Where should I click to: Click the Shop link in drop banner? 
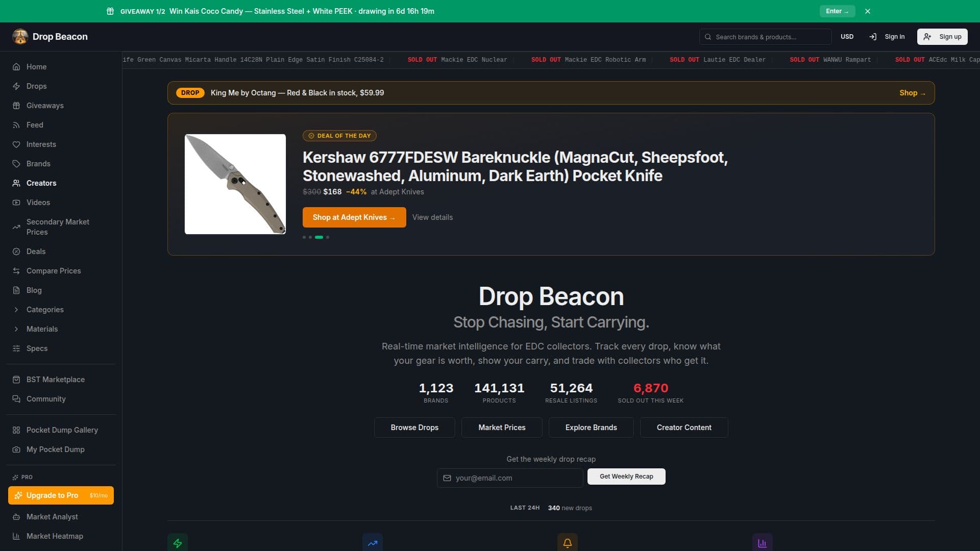[913, 93]
